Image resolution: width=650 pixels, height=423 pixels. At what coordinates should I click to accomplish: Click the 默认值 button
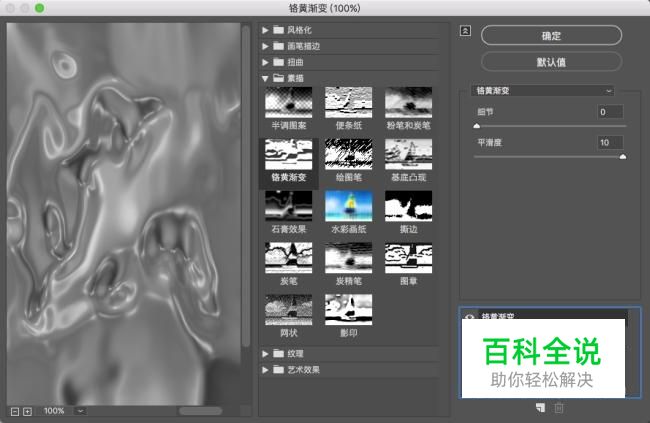click(x=551, y=62)
